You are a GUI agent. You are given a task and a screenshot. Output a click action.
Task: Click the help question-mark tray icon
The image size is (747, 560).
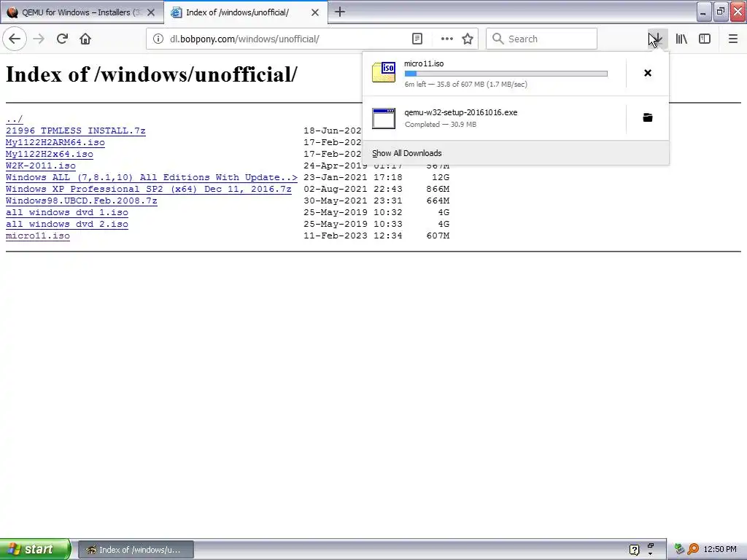(x=634, y=550)
